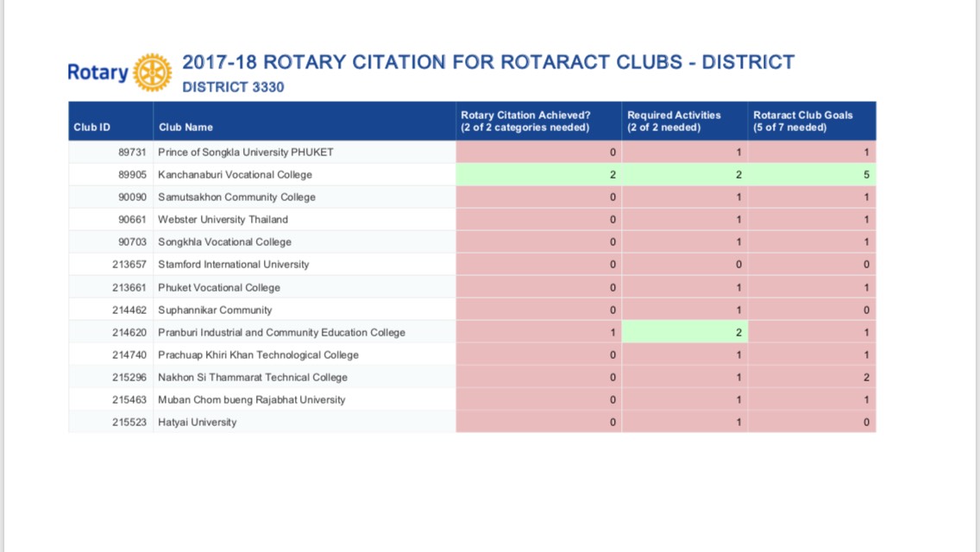Select 'Samutsakhon Community College' club name
This screenshot has width=980, height=552.
coord(237,197)
